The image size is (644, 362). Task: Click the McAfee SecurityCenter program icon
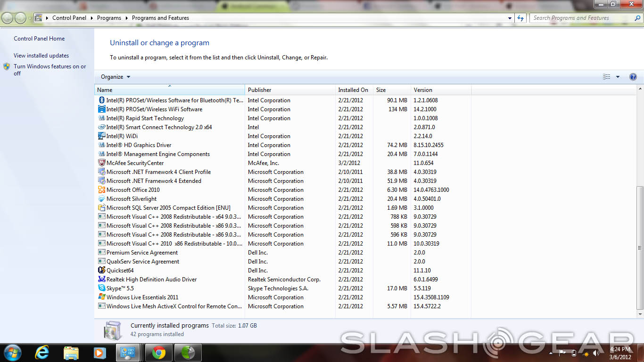102,163
